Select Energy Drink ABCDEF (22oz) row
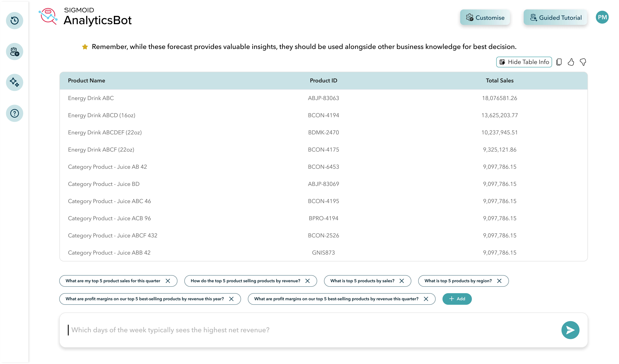The image size is (619, 364). coord(105,133)
